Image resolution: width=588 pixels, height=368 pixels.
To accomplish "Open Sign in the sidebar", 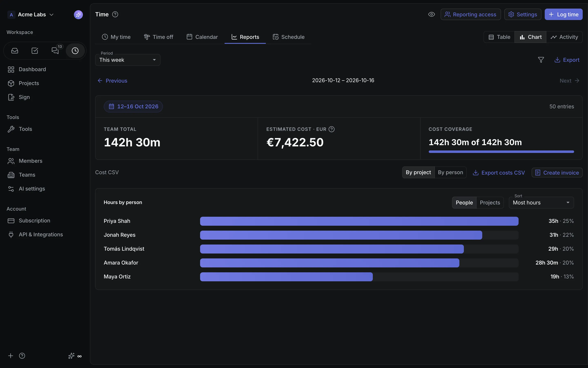I will tap(45, 97).
